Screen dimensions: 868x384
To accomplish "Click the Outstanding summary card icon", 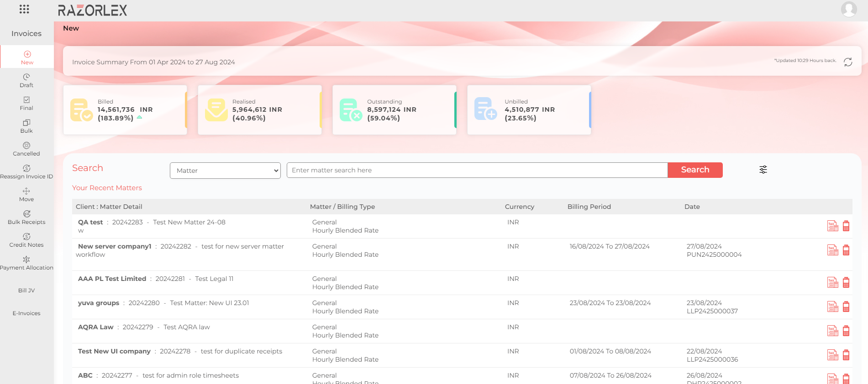I will click(x=351, y=110).
